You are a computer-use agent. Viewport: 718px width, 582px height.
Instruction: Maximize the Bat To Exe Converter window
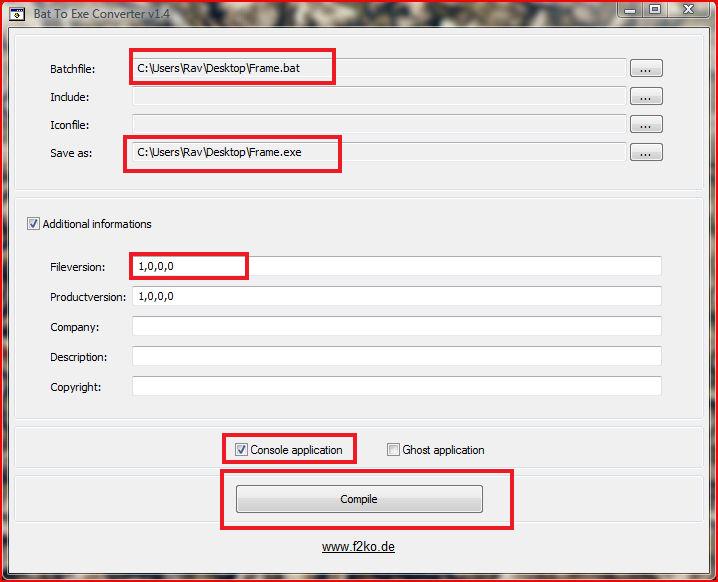tap(655, 10)
